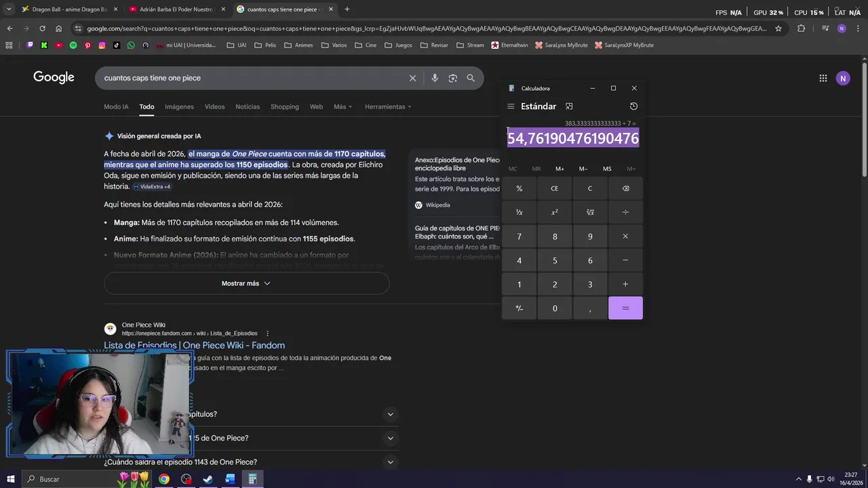The width and height of the screenshot is (868, 488).
Task: Open the Animes bookmarks folder
Action: click(x=298, y=45)
